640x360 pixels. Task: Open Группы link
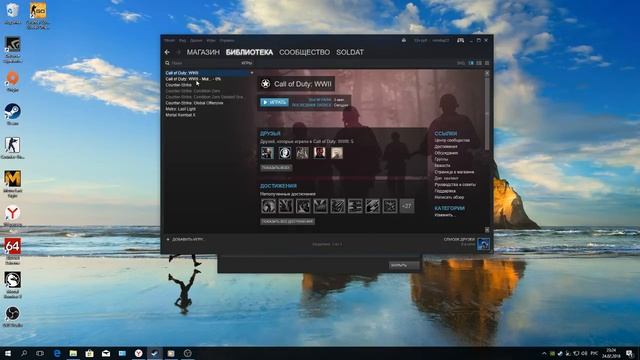click(x=441, y=159)
